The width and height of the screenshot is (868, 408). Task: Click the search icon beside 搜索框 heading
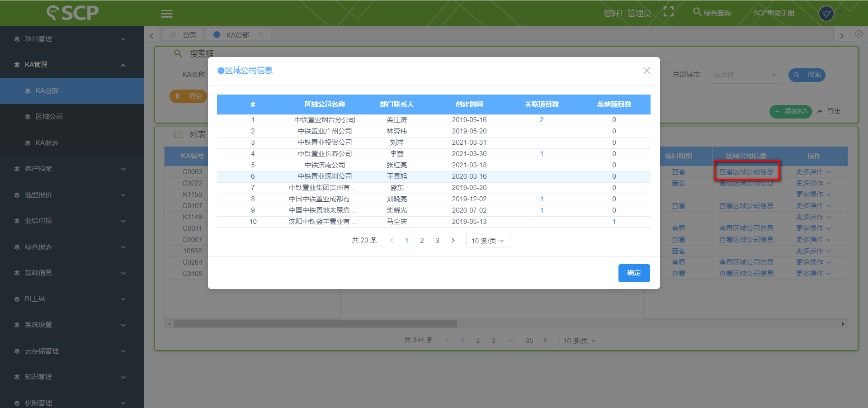pos(178,53)
